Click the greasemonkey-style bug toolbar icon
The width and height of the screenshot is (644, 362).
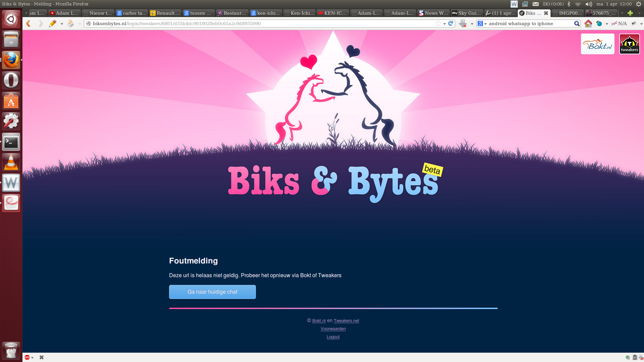click(x=634, y=23)
